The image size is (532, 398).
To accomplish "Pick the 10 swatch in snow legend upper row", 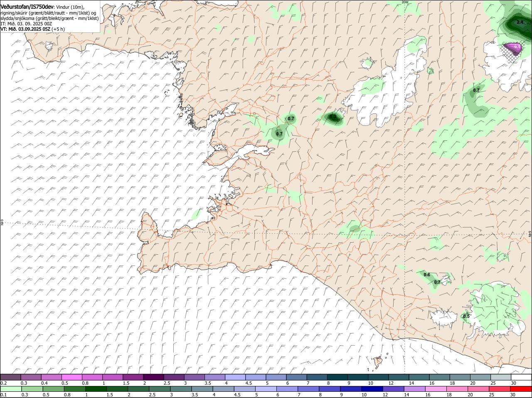I will pyautogui.click(x=378, y=377).
